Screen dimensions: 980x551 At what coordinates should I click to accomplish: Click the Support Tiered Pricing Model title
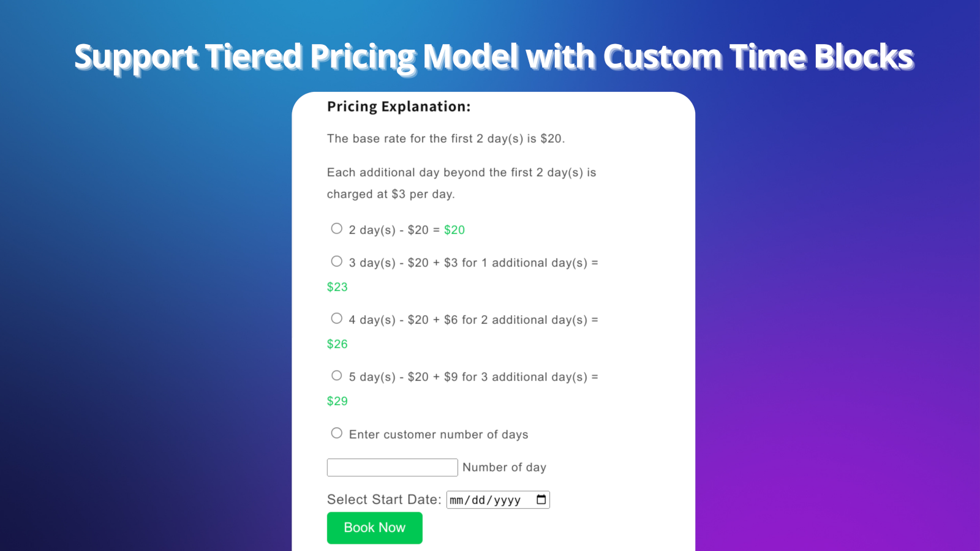[x=494, y=56]
